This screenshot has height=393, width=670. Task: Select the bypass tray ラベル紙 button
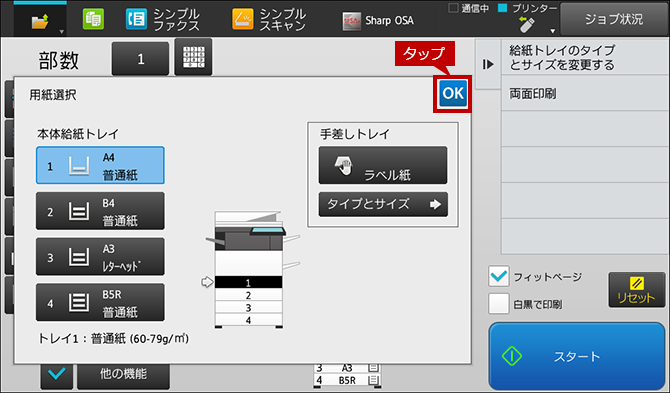pos(383,165)
